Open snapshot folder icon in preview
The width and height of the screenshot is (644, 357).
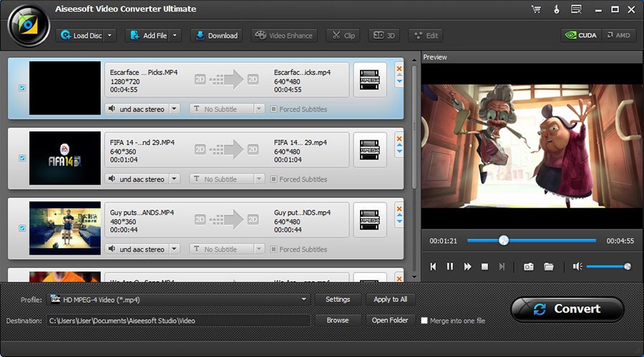549,267
